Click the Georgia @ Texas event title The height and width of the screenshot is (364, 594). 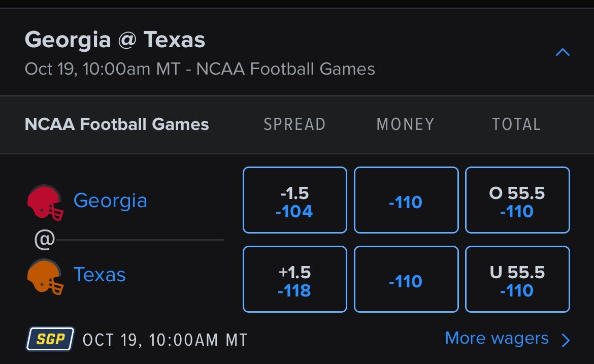pos(115,40)
